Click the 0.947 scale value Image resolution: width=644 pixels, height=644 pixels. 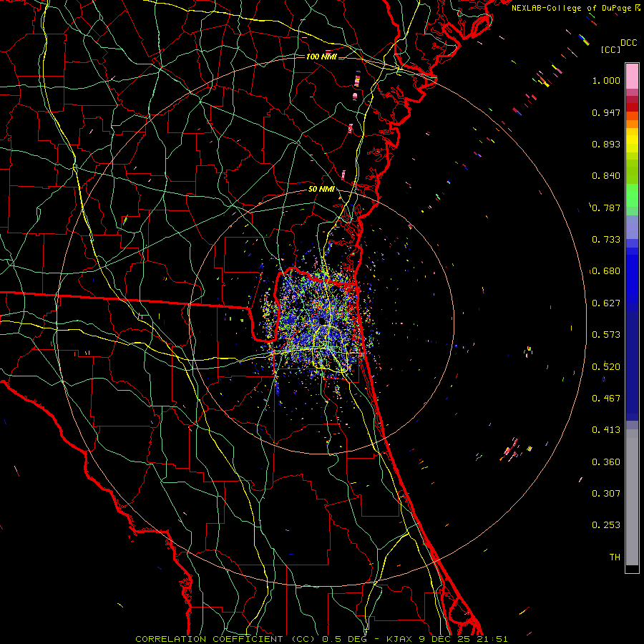coord(606,112)
